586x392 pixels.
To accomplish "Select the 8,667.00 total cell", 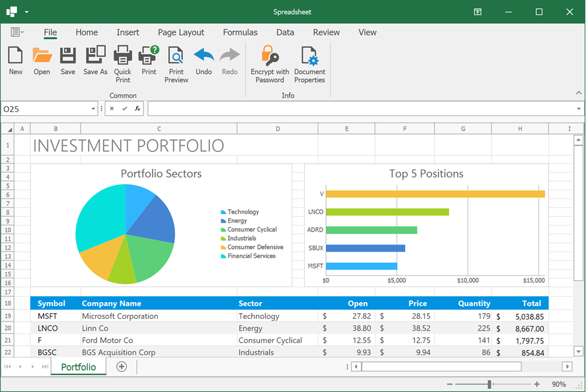I will click(520, 329).
